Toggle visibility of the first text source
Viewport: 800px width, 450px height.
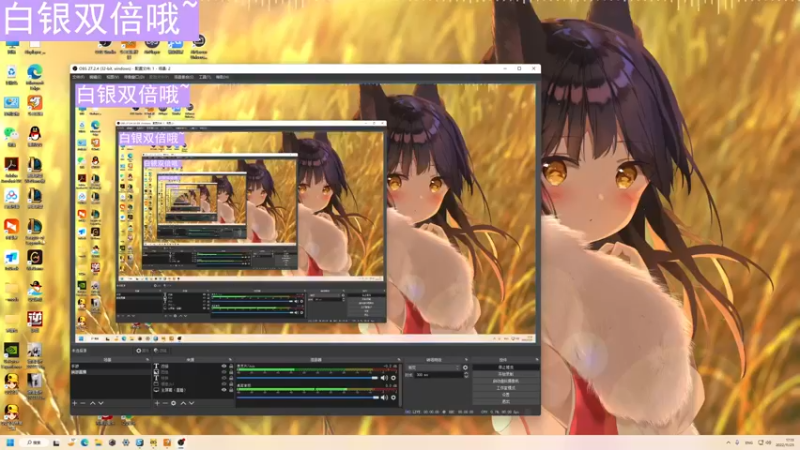223,366
